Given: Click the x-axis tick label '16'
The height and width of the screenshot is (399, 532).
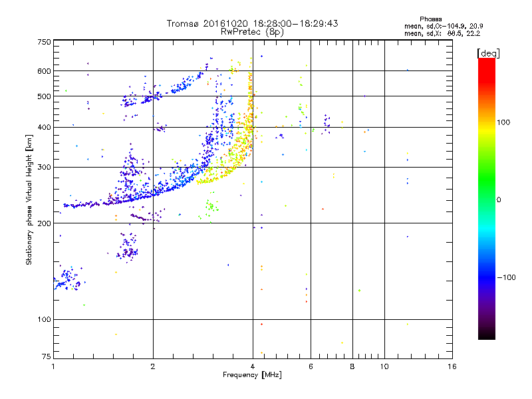Looking at the screenshot, I should click(x=452, y=366).
